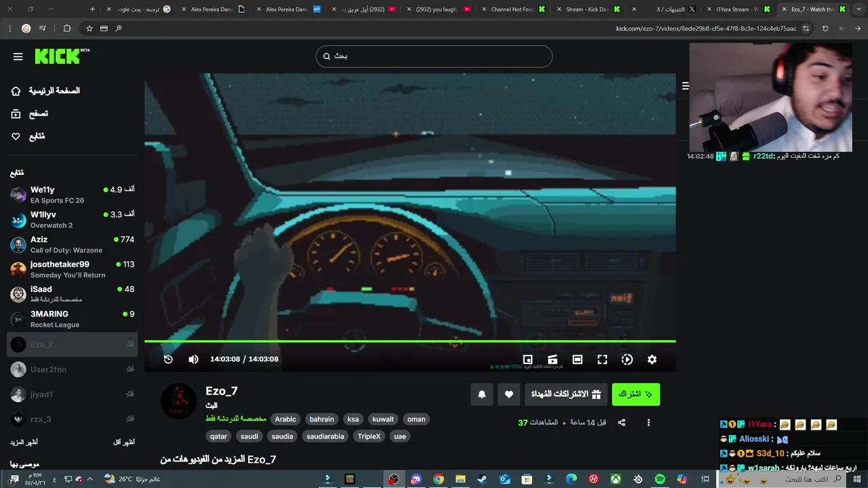Open 3MARING's Rocket League stream
The width and height of the screenshot is (868, 488).
point(72,319)
